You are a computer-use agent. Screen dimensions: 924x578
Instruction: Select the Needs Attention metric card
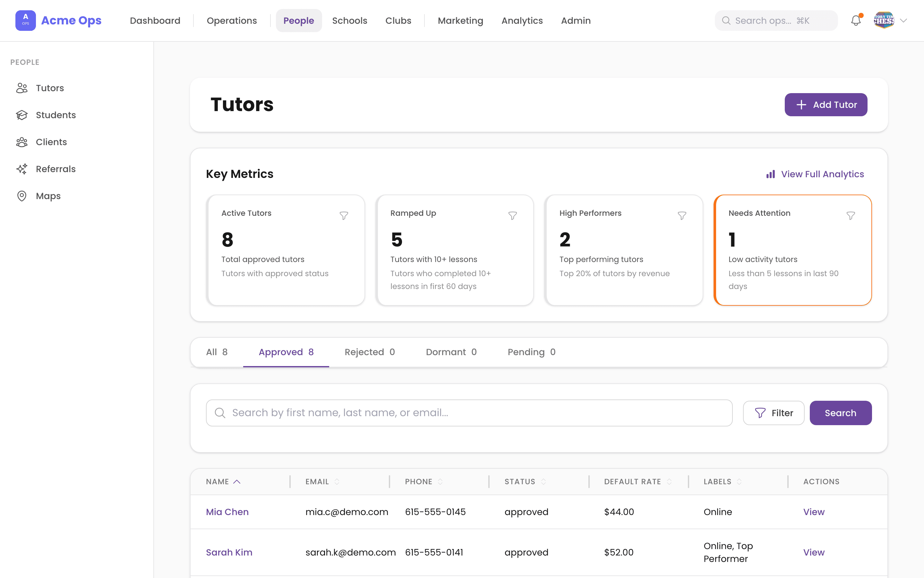793,250
